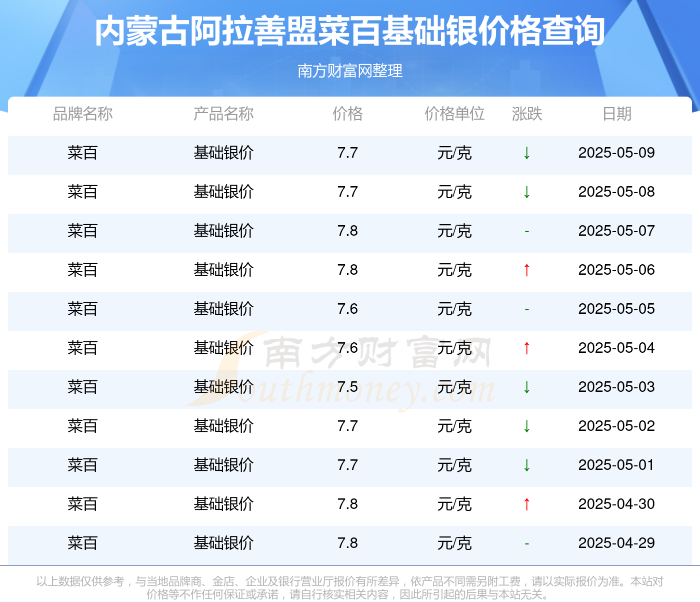Click 菜百 brand in 2025-05-05 row
This screenshot has height=602, width=700.
coord(82,309)
